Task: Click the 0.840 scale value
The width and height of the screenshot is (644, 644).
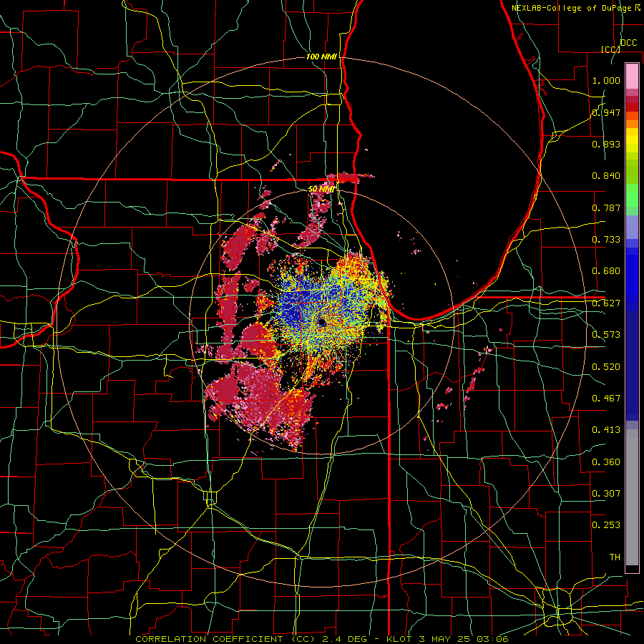Action: tap(606, 176)
